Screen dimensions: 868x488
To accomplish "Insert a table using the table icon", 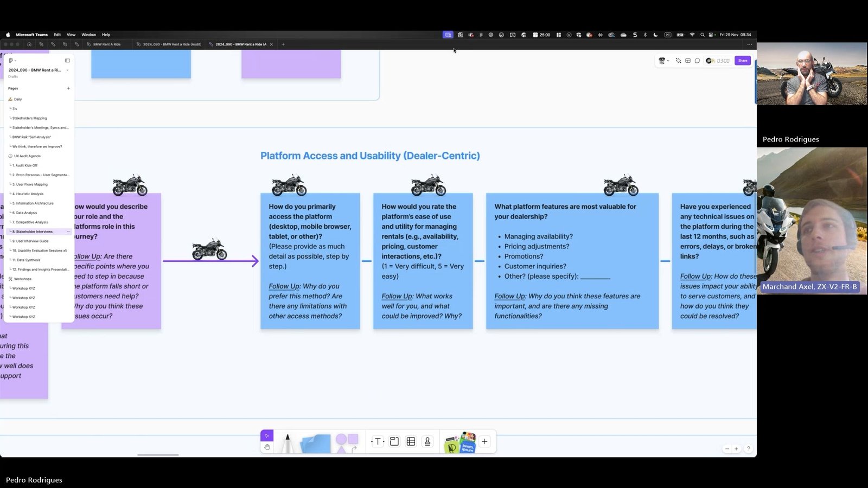I will 411,441.
